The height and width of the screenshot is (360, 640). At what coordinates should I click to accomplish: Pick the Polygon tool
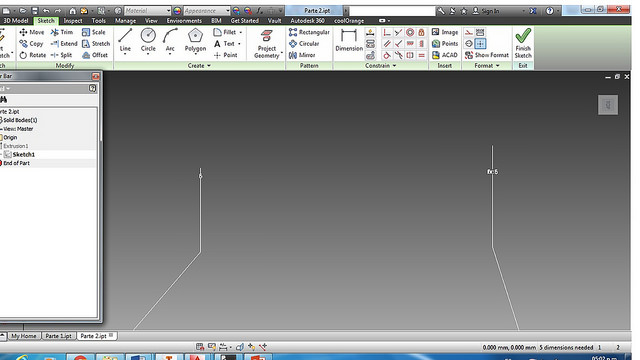(196, 40)
